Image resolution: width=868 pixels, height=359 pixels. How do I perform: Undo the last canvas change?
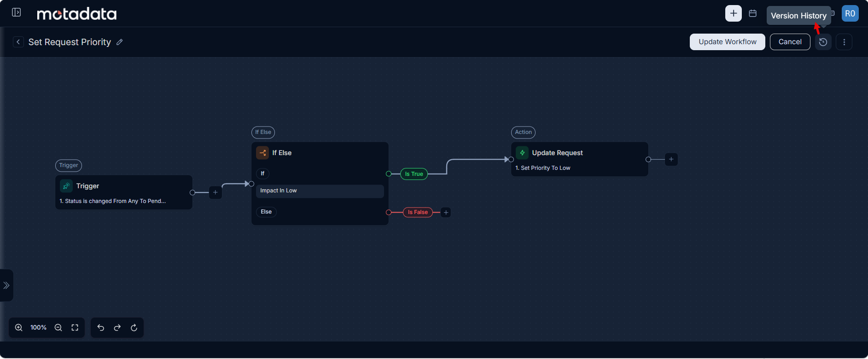(x=101, y=328)
